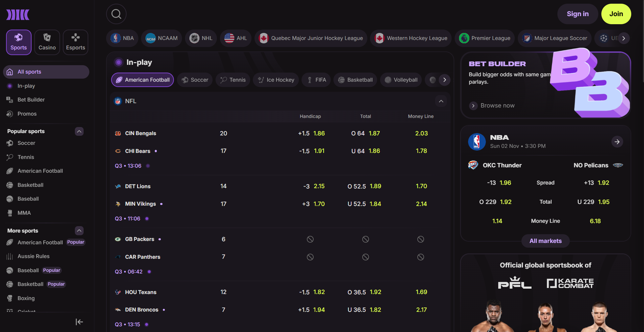Click the Promos sidebar icon
Image resolution: width=644 pixels, height=332 pixels.
tap(10, 114)
